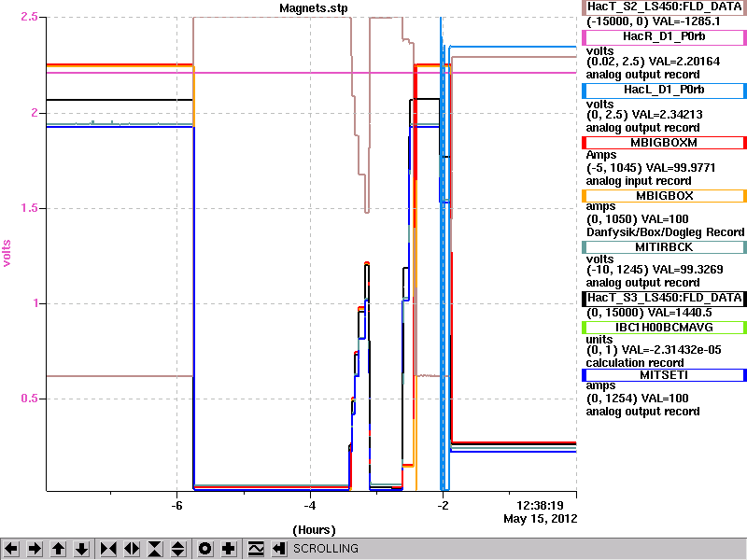The image size is (747, 560).
Task: Click the units label under IBC1H00BCMAVG
Action: point(599,340)
